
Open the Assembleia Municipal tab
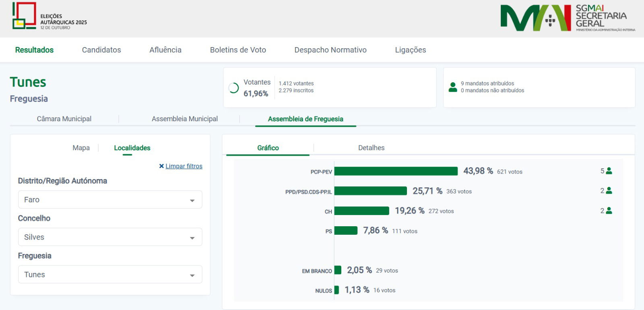pos(185,119)
